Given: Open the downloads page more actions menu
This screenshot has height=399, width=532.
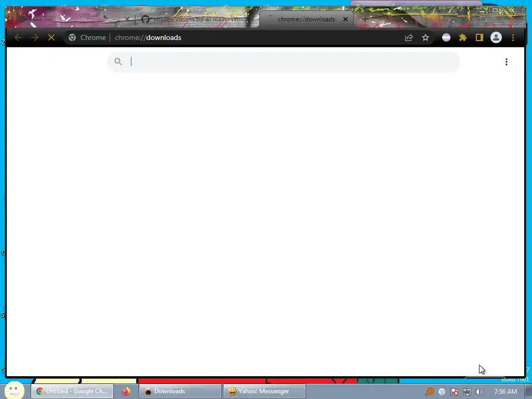Looking at the screenshot, I should [506, 62].
